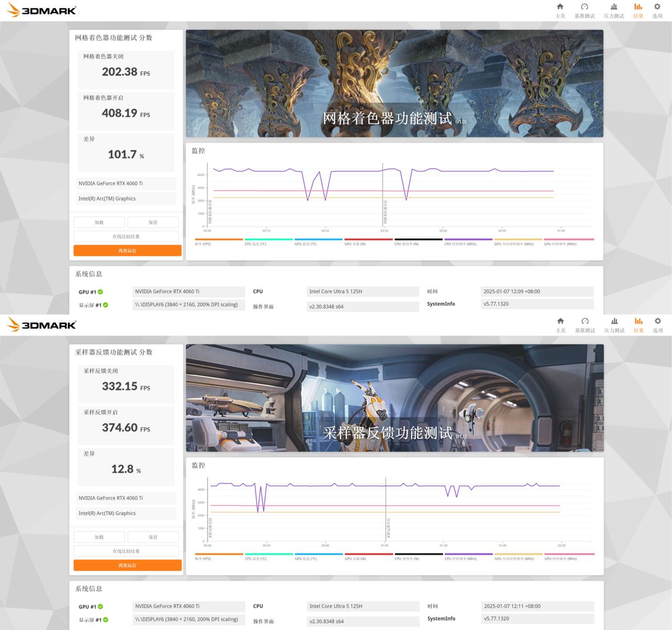The width and height of the screenshot is (672, 630).
Task: Click v2.30.8348 s64 in sampler feedback window
Action: click(x=363, y=621)
